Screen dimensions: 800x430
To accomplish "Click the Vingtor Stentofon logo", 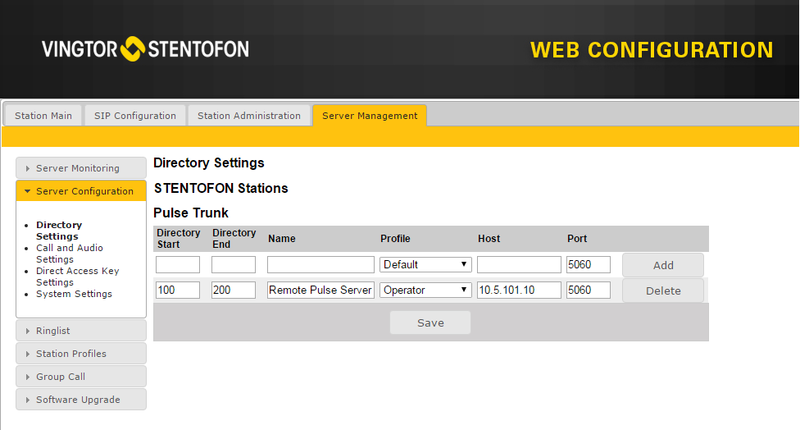I will coord(145,49).
